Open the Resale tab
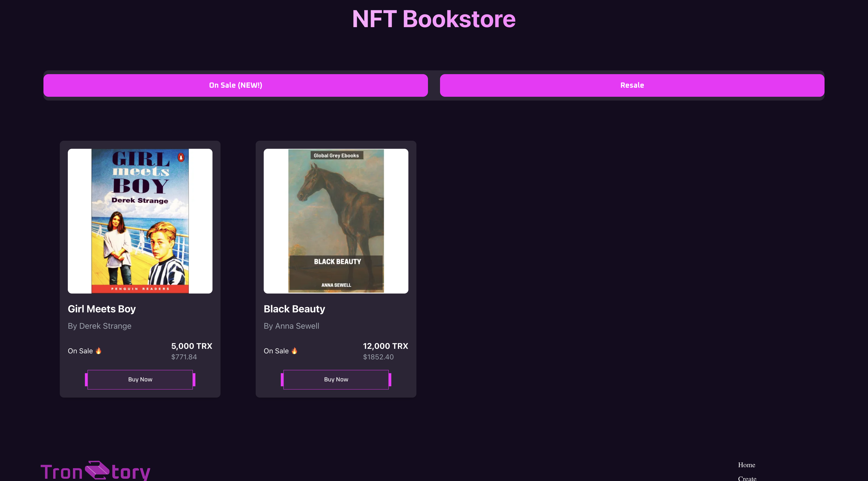Screen dimensions: 868x481 [632, 85]
